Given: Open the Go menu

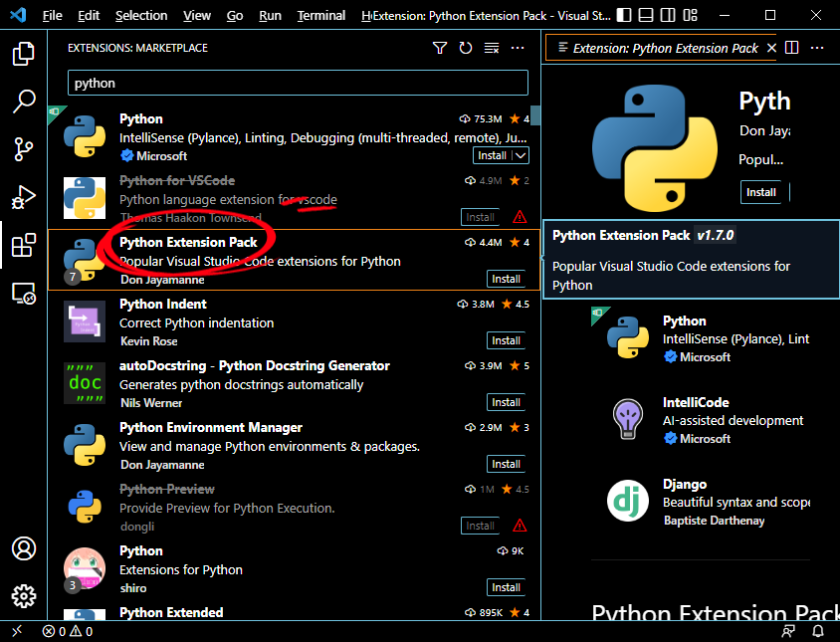Looking at the screenshot, I should pos(235,16).
